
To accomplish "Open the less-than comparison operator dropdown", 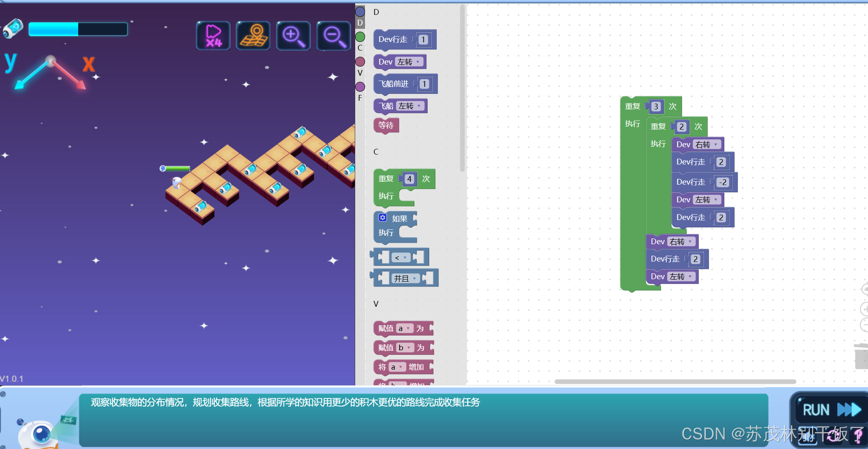I will 401,258.
